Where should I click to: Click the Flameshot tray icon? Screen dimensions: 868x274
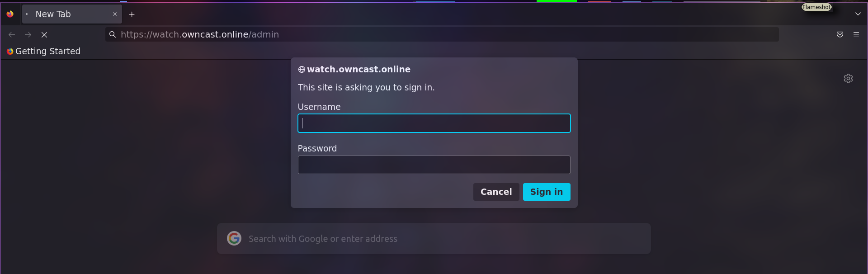(816, 7)
